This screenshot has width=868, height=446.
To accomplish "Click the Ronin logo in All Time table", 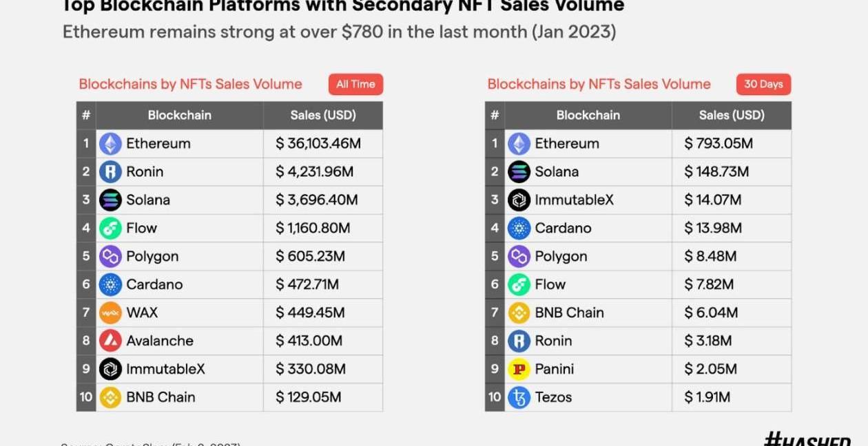I will (x=110, y=172).
